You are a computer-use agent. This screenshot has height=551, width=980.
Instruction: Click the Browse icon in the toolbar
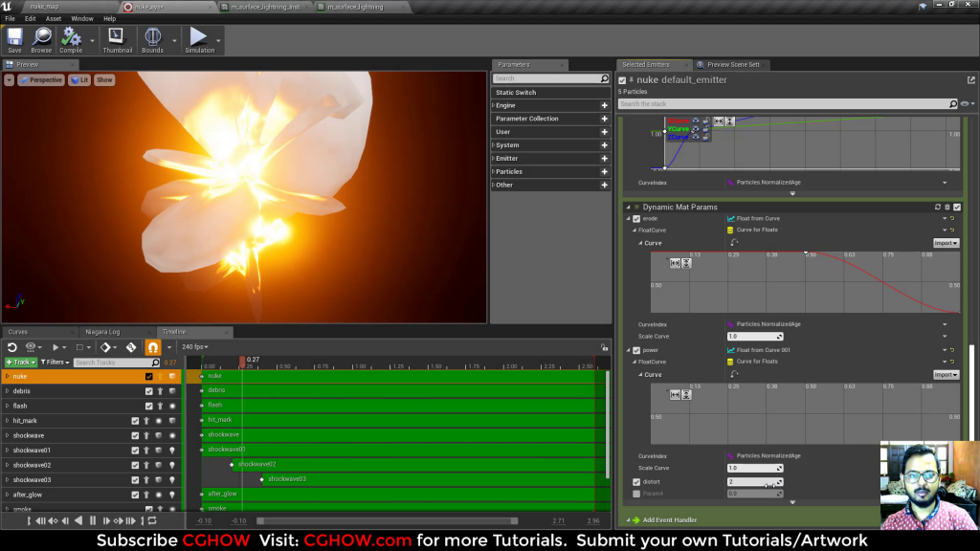pyautogui.click(x=41, y=38)
